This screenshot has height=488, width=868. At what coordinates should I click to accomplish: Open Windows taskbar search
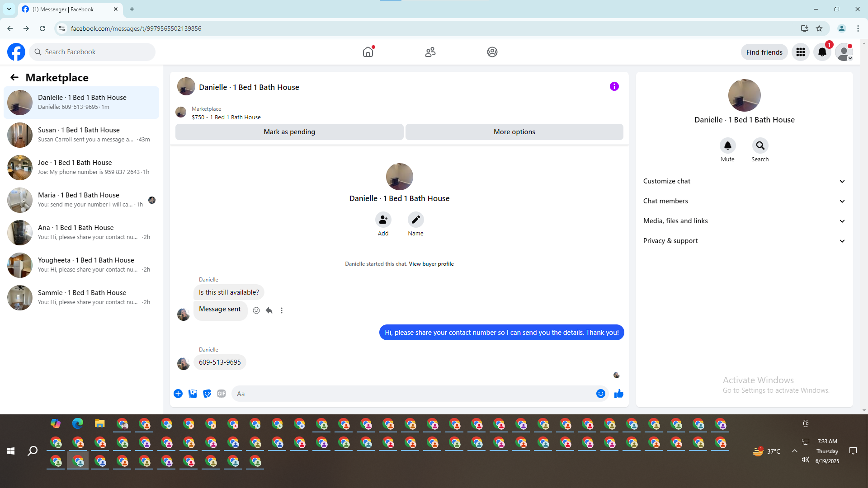[x=33, y=451]
